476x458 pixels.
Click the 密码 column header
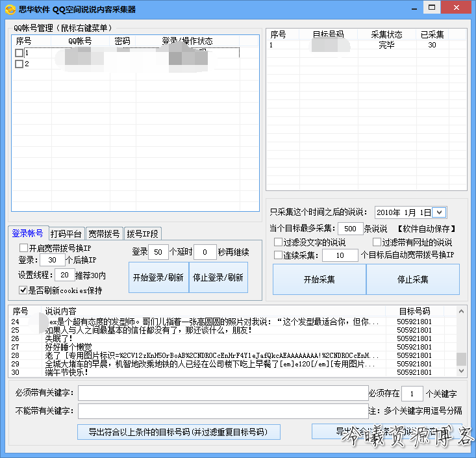click(122, 41)
